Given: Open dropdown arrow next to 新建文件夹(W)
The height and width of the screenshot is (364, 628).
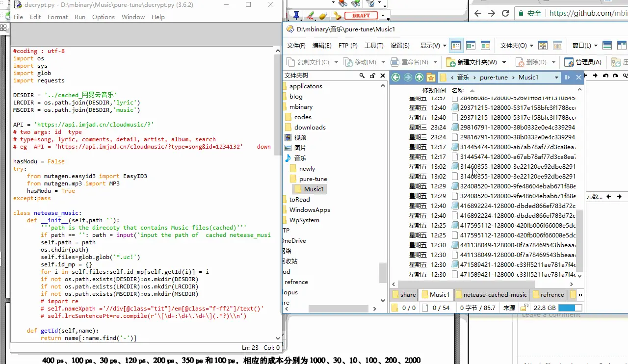Looking at the screenshot, I should [x=503, y=62].
